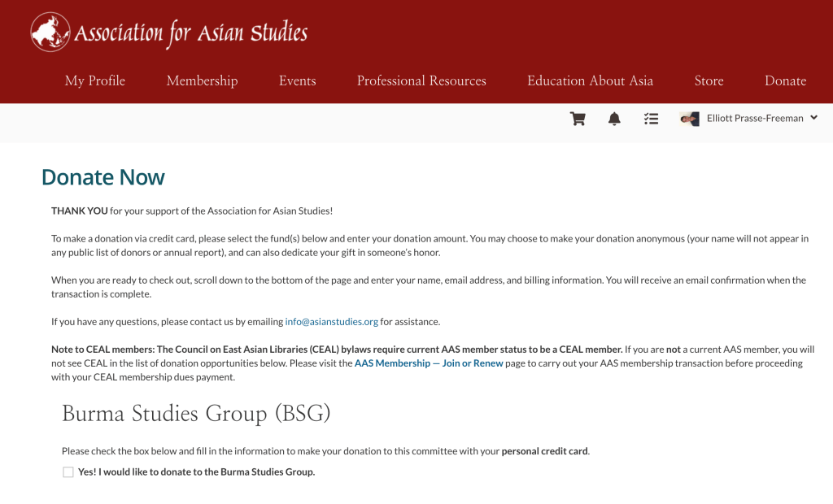
Task: Click the Elliott Prasse-Freeman user name
Action: [754, 119]
